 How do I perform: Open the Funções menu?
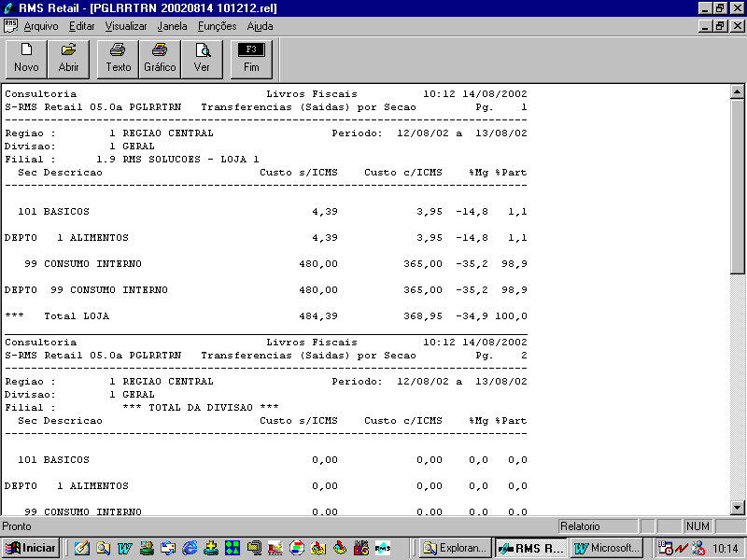[x=218, y=26]
